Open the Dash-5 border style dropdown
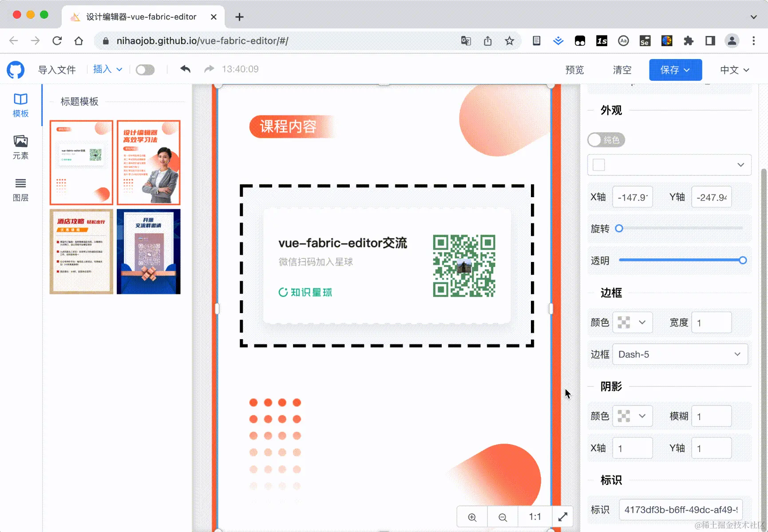 (680, 354)
